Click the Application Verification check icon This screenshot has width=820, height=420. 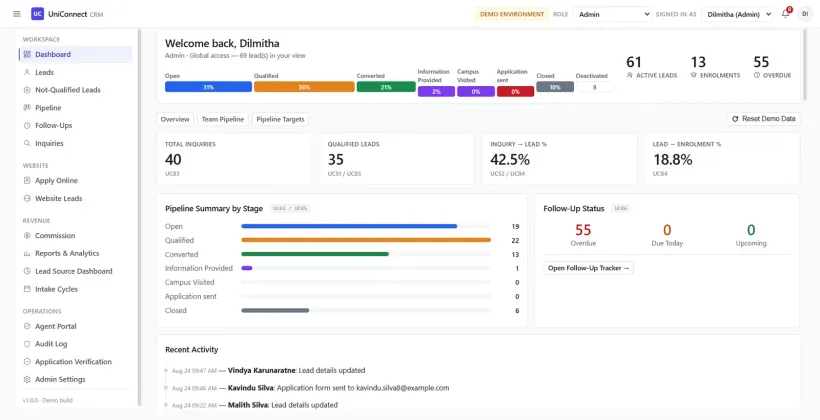tap(27, 361)
